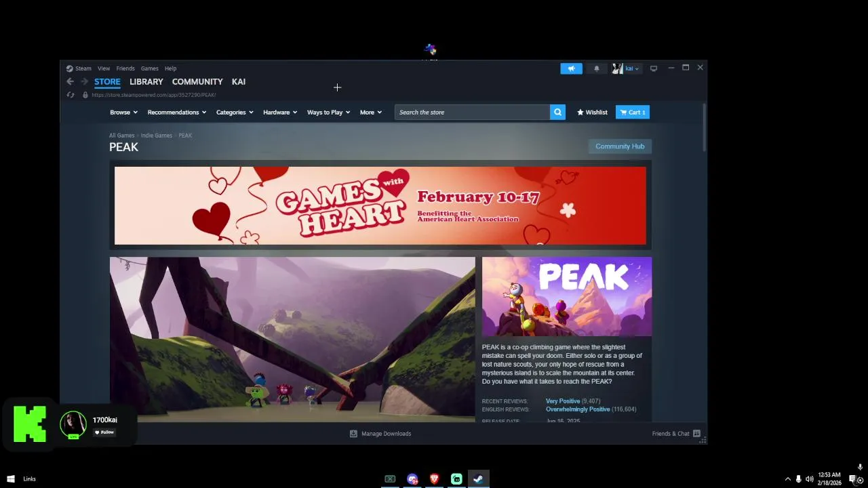
Task: Open the shopping cart
Action: [633, 113]
